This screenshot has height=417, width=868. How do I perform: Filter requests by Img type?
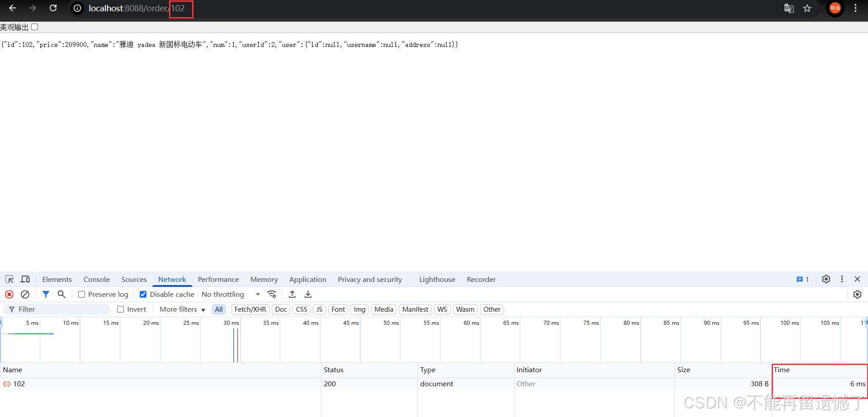click(359, 309)
